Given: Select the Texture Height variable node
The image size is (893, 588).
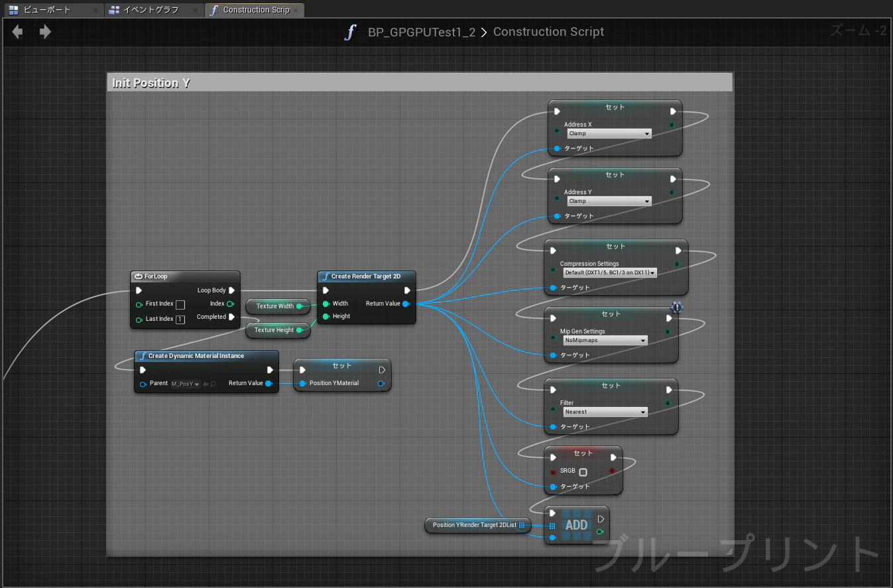Looking at the screenshot, I should coord(278,330).
